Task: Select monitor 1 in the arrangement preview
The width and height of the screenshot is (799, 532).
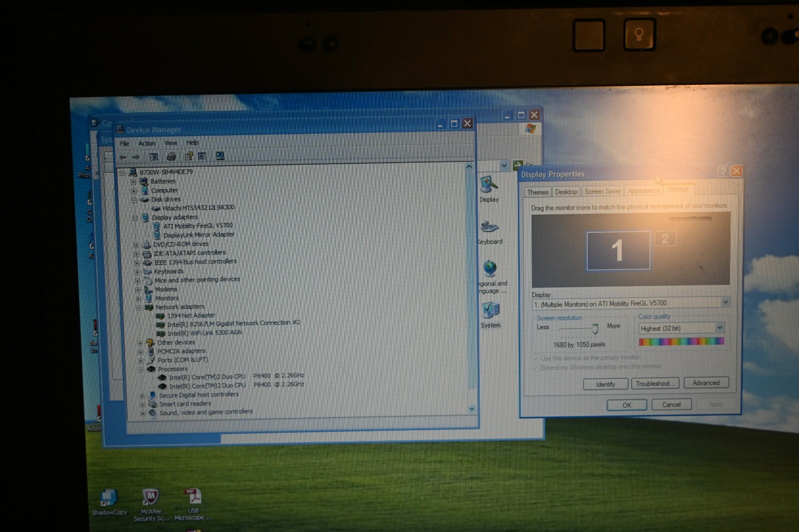Action: click(x=618, y=250)
